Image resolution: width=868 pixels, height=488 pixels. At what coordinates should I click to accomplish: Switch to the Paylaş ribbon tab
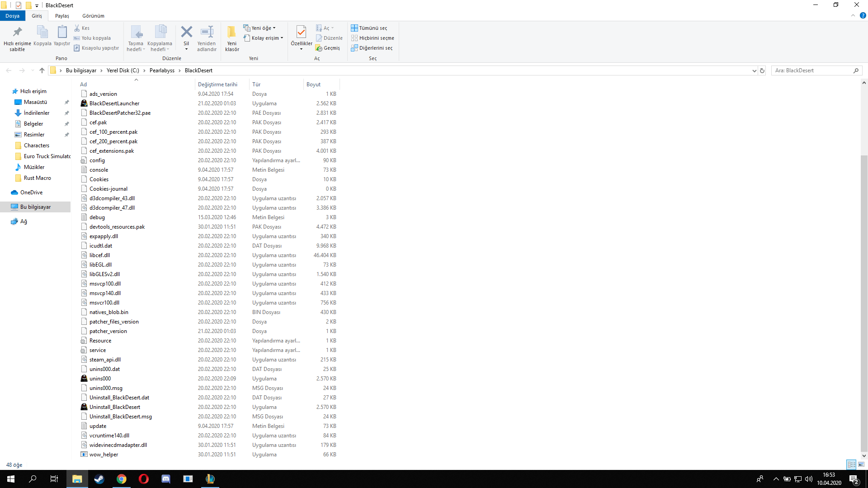click(x=62, y=16)
